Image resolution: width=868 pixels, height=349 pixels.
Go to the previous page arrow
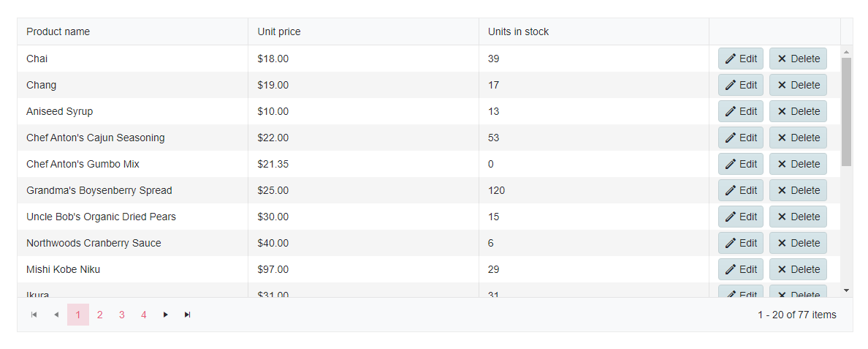click(56, 315)
